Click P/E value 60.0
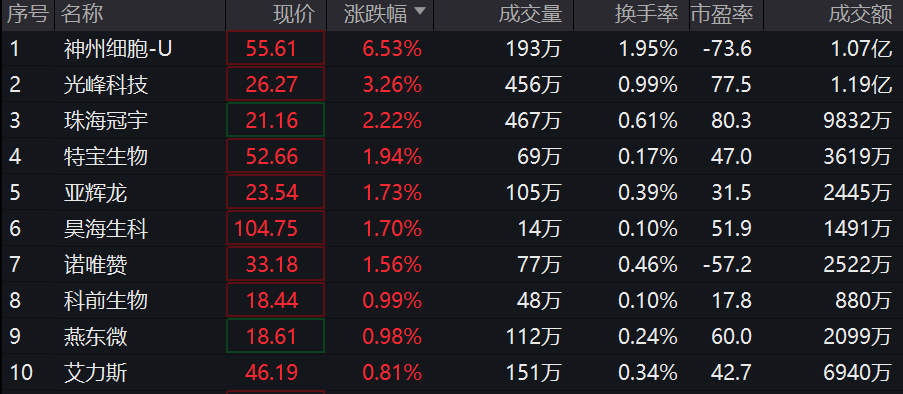This screenshot has height=394, width=903. pos(731,336)
